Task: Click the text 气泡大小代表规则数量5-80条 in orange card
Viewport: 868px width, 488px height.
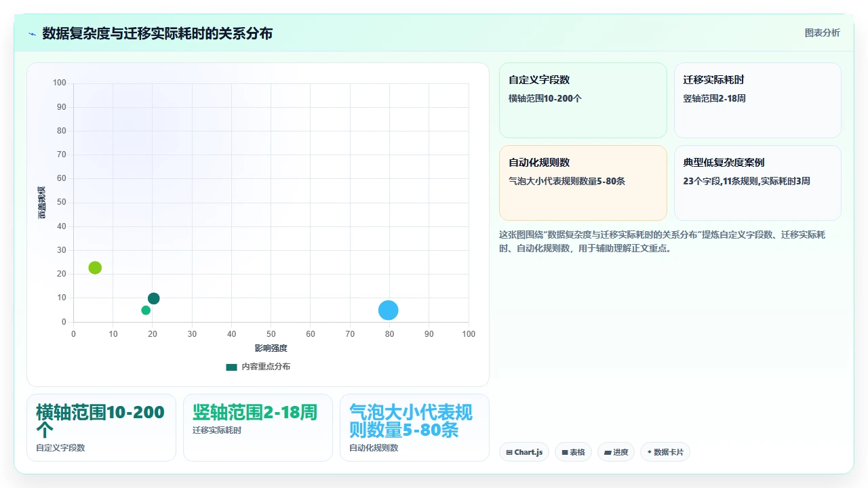Action: coord(567,181)
